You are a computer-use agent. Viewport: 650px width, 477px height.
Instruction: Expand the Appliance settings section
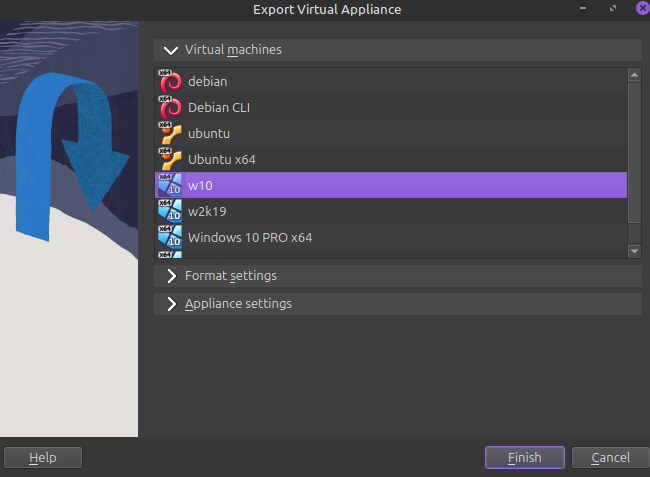[x=171, y=304]
